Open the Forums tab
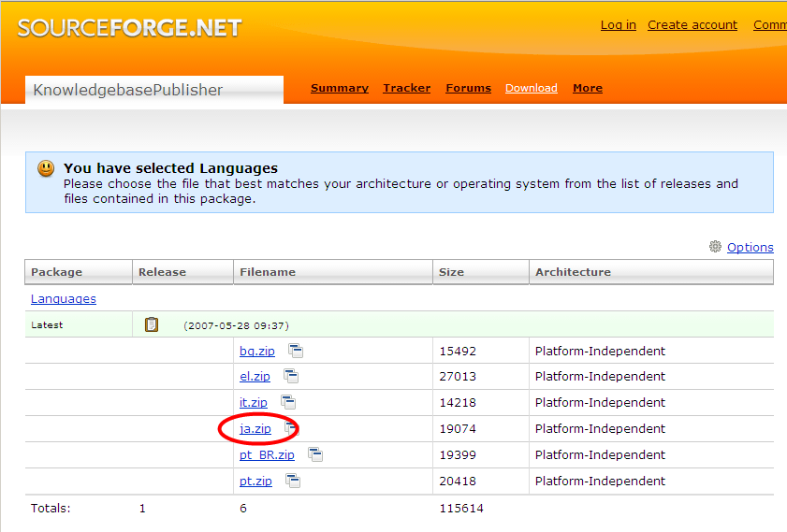The width and height of the screenshot is (787, 532). coord(468,88)
